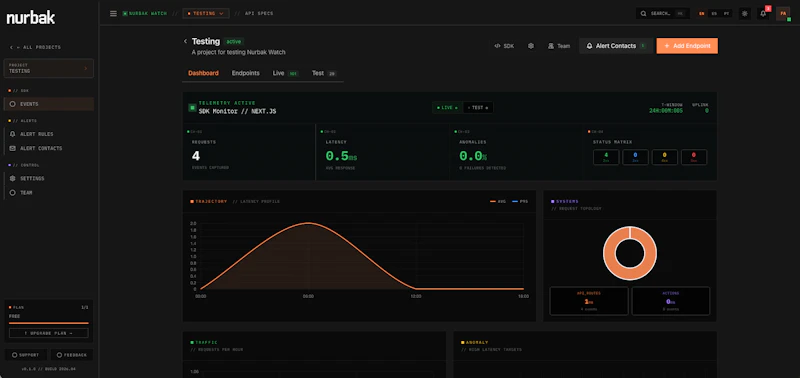
Task: Click the 0.0% anomalies value
Action: tap(473, 156)
